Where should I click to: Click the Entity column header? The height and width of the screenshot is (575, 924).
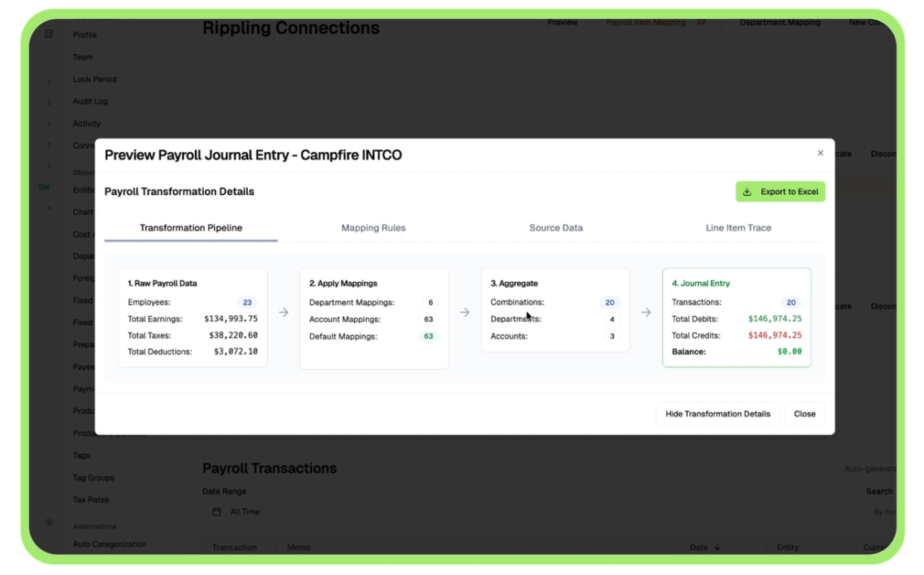point(787,548)
